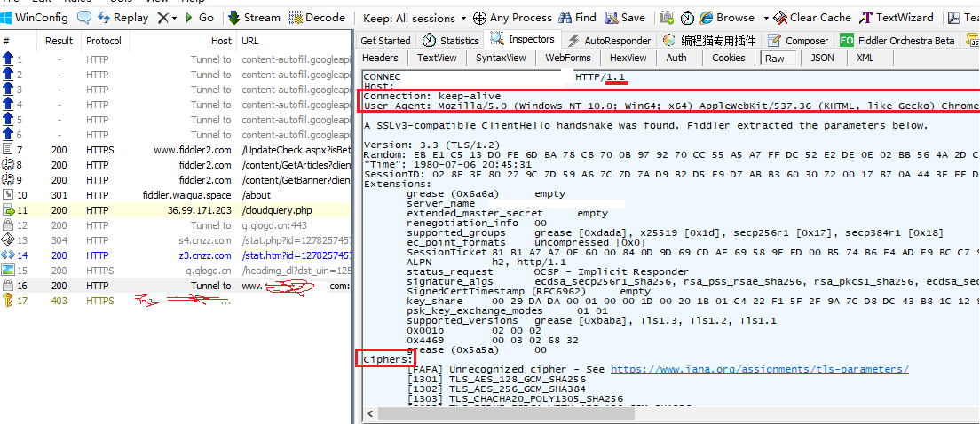Select the TextView inspector tab
Screen dimensions: 980x424
coord(437,58)
